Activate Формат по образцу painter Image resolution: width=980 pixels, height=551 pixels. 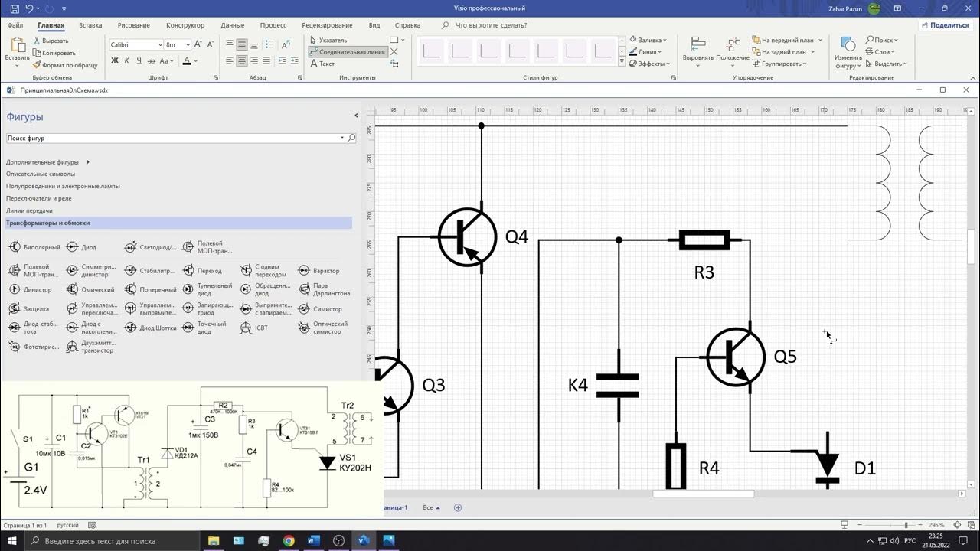[65, 65]
